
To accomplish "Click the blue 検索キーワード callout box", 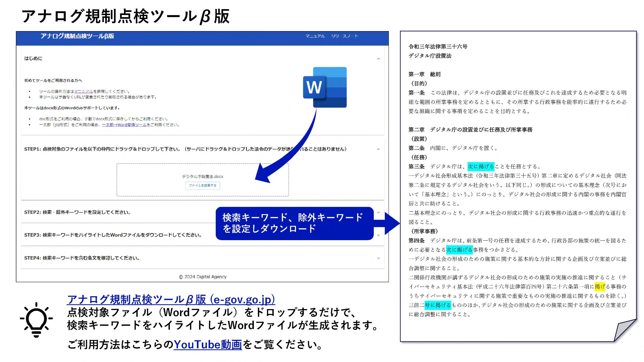I will coord(294,223).
